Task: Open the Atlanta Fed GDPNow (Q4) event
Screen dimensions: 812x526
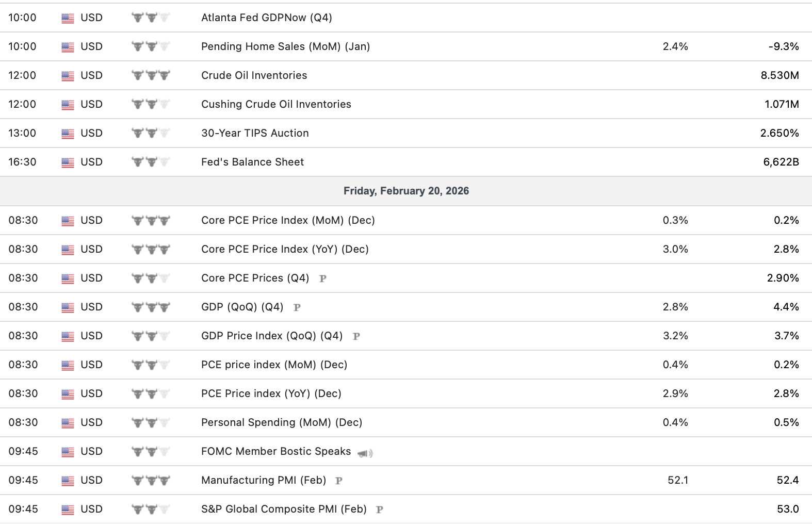Action: point(266,18)
